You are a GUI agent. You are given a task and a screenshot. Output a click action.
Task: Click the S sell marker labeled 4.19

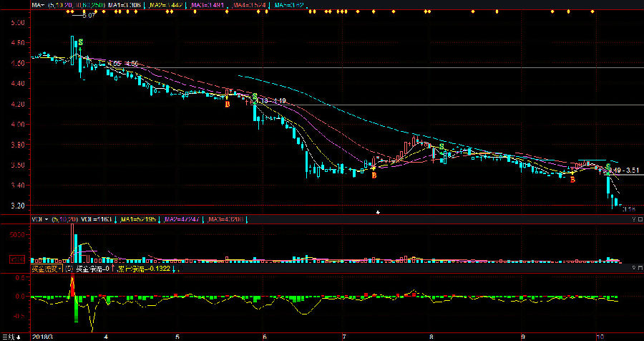[x=255, y=96]
